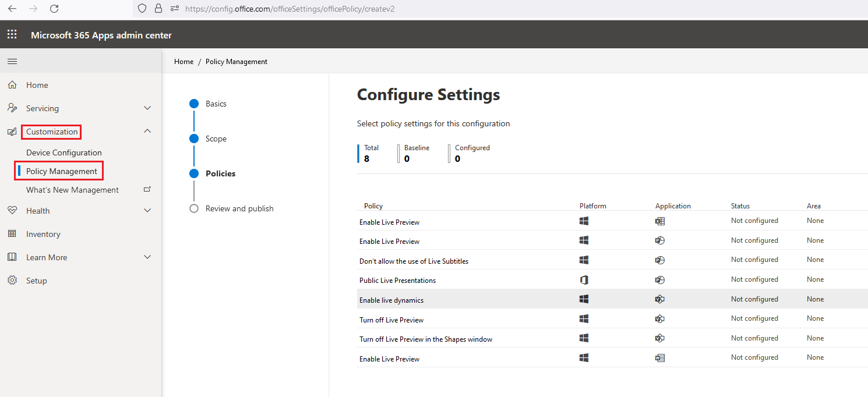Viewport: 868px width, 397px height.
Task: Click the Inventory table icon
Action: coord(12,234)
